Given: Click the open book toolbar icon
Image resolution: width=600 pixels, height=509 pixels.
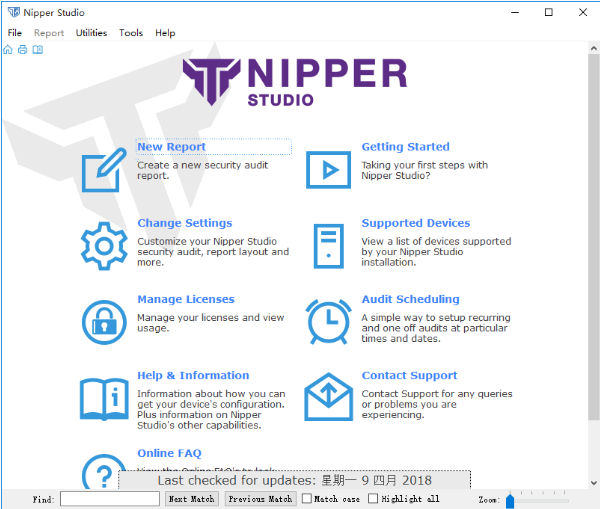Looking at the screenshot, I should point(37,50).
